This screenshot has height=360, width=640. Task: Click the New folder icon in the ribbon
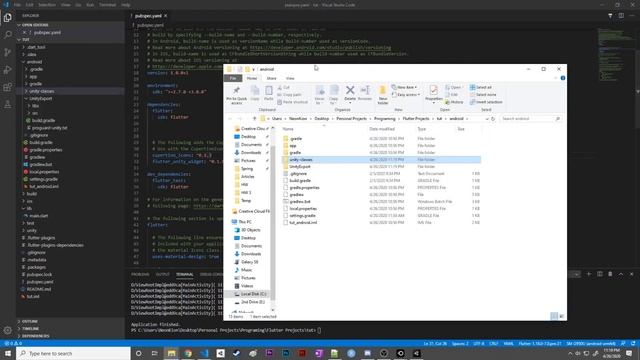click(383, 95)
